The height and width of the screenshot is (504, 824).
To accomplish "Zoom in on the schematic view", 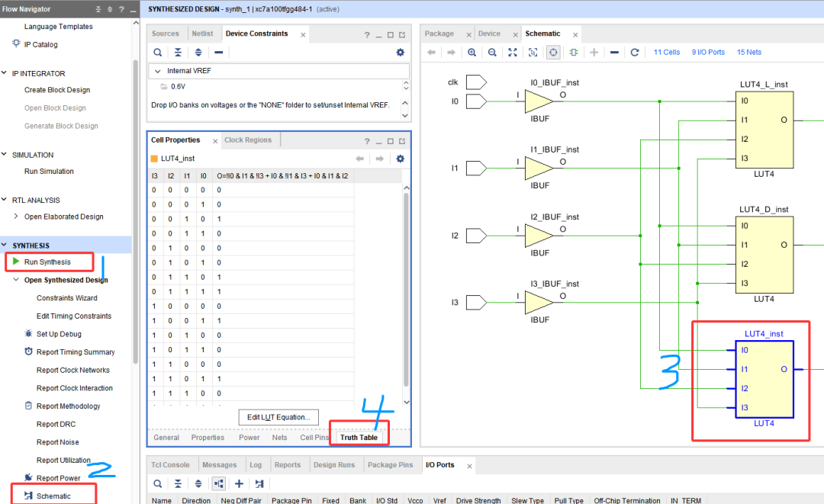I will click(472, 53).
